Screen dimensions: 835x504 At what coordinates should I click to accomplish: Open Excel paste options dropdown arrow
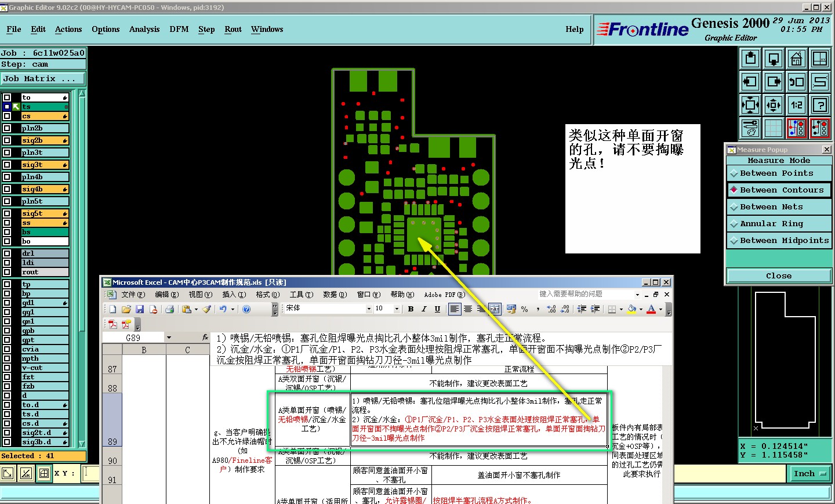click(x=196, y=309)
